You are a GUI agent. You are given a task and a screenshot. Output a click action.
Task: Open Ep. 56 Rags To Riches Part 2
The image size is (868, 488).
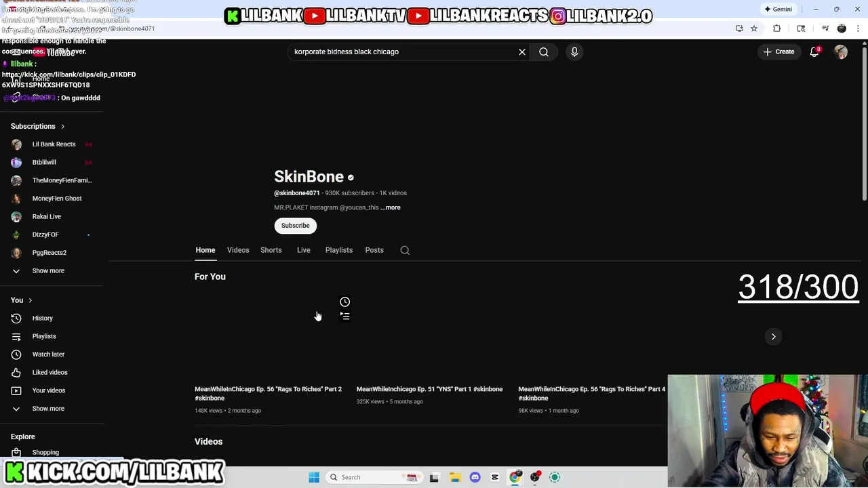268,393
